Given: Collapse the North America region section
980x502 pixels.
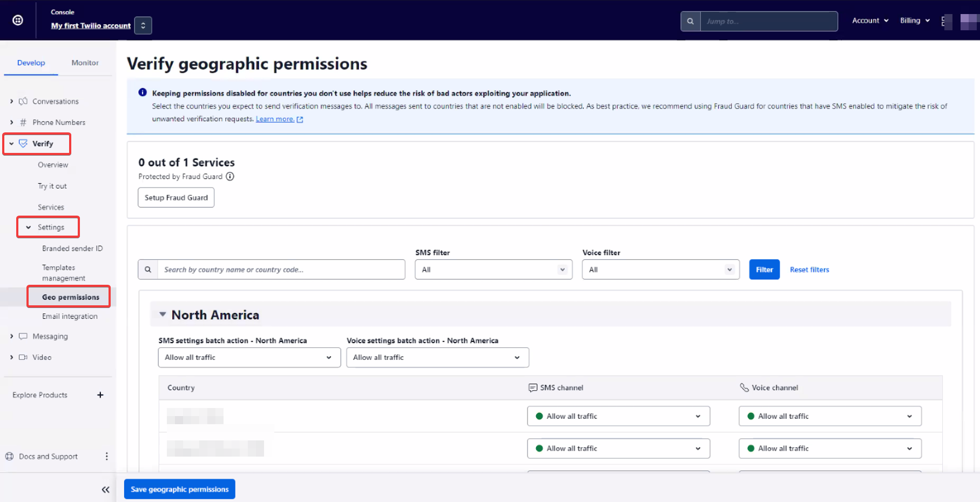Looking at the screenshot, I should (163, 314).
